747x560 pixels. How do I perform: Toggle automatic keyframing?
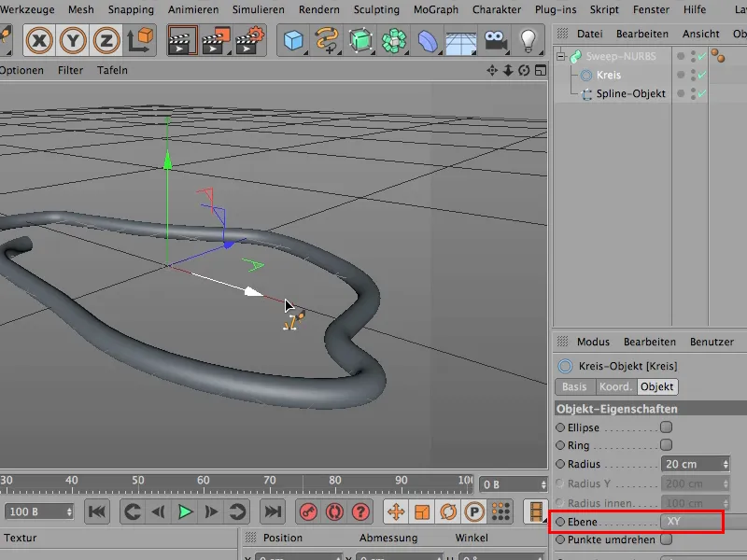334,511
